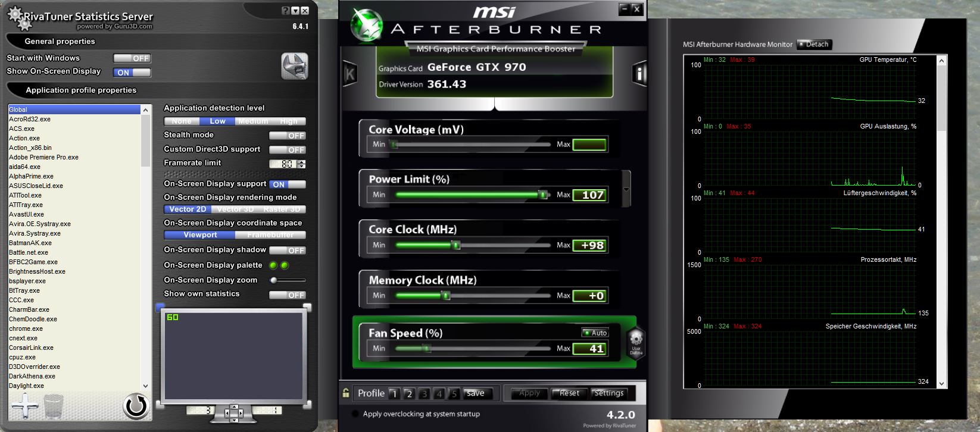Click Detach on the hardware monitor
Viewport: 980px width, 432px height.
pyautogui.click(x=814, y=45)
